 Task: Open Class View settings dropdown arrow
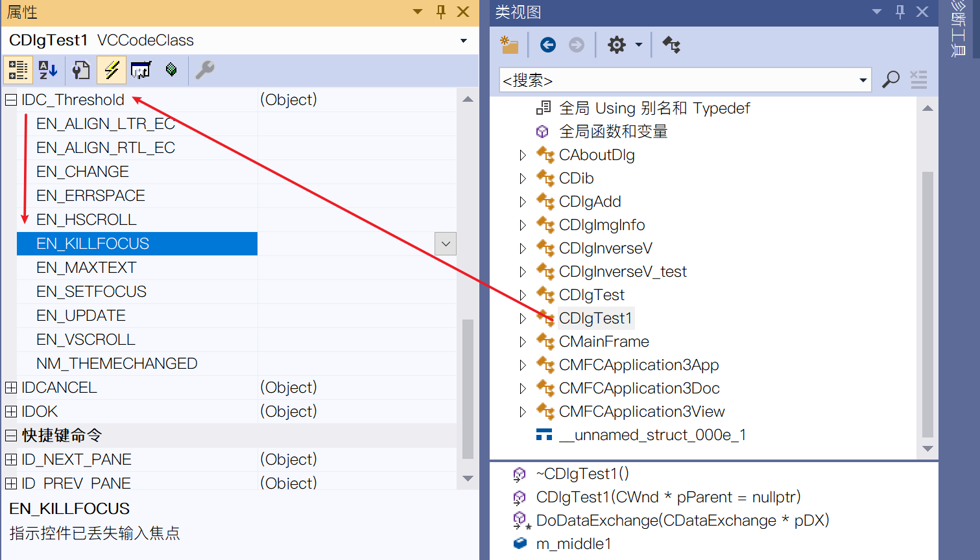(639, 45)
